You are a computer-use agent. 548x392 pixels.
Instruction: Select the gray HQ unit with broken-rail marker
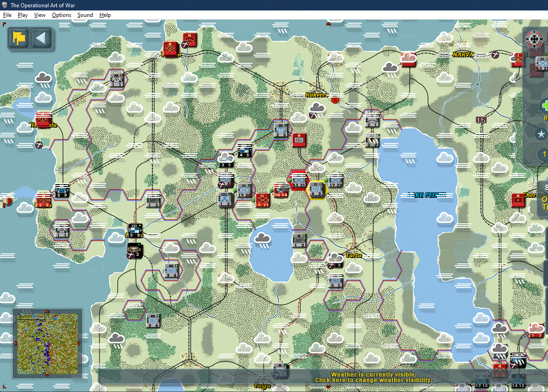(225, 181)
